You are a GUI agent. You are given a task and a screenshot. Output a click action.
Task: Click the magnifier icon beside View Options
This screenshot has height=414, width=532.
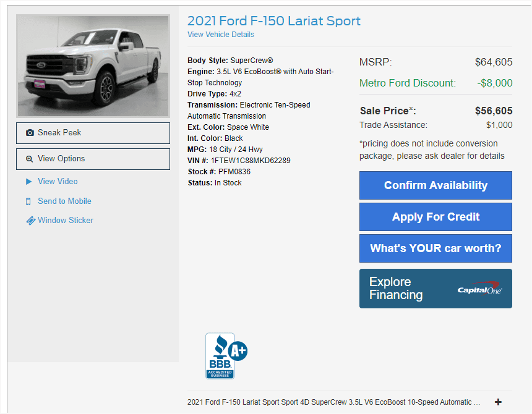click(30, 159)
